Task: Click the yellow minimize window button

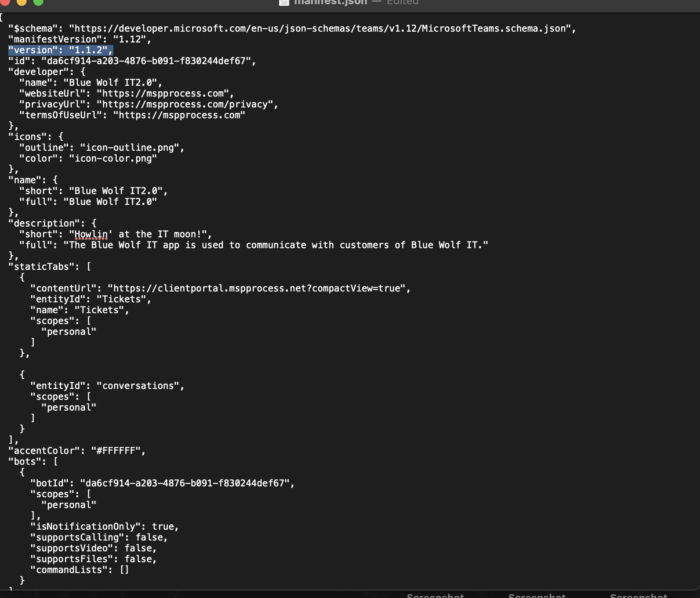Action: tap(22, 2)
